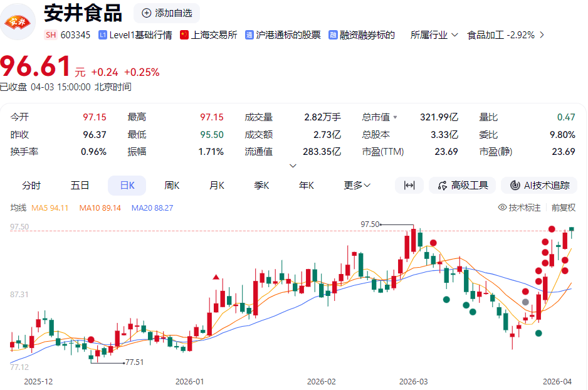Switch to the 分时 intraday tab
Image resolution: width=588 pixels, height=390 pixels.
31,184
